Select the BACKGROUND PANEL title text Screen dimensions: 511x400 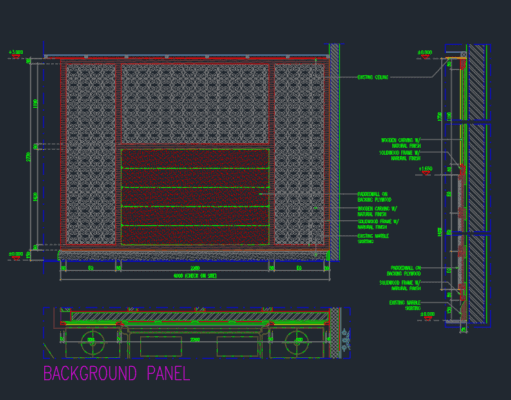tap(117, 373)
